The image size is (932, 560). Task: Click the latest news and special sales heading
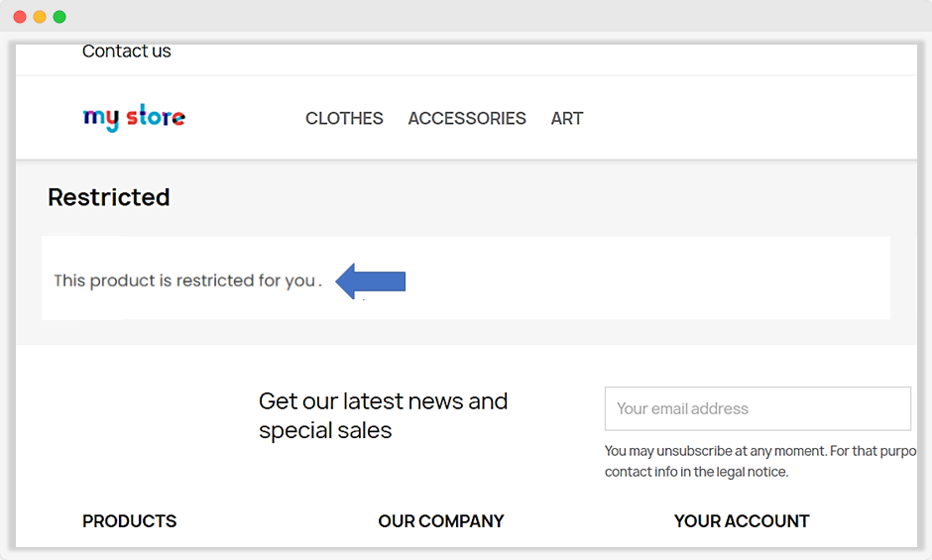[x=383, y=415]
